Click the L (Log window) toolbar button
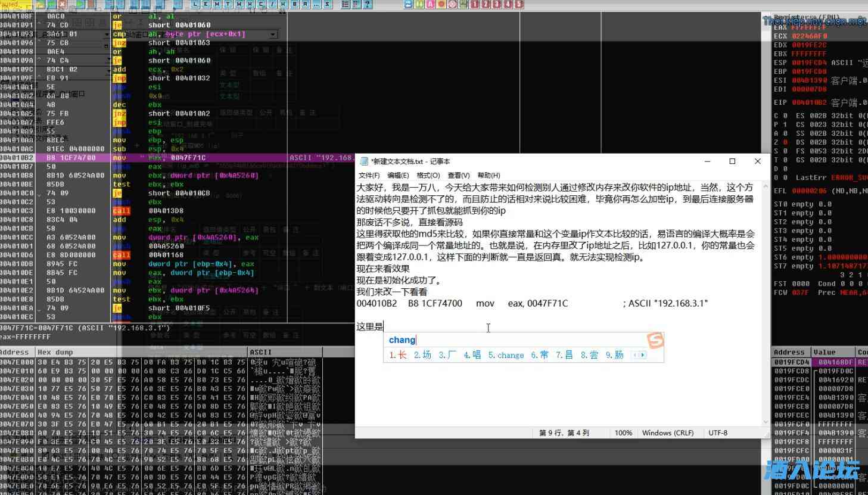 pyautogui.click(x=195, y=4)
